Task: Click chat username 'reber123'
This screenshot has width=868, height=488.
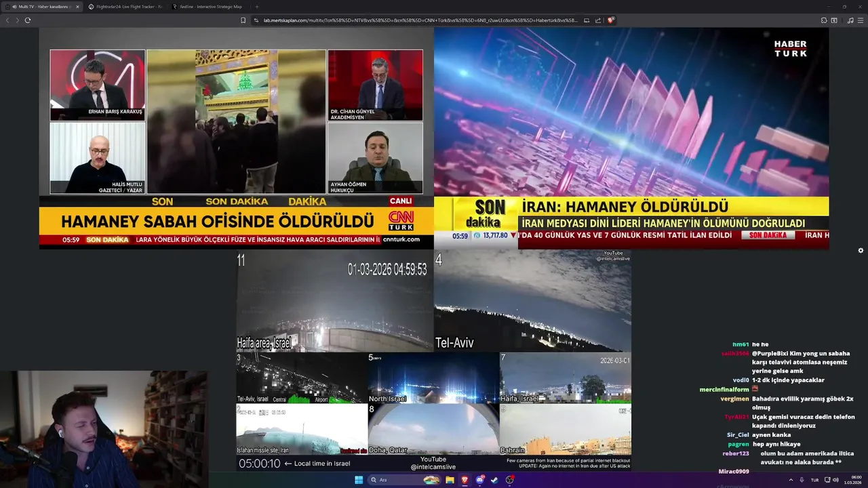Action: (x=736, y=453)
